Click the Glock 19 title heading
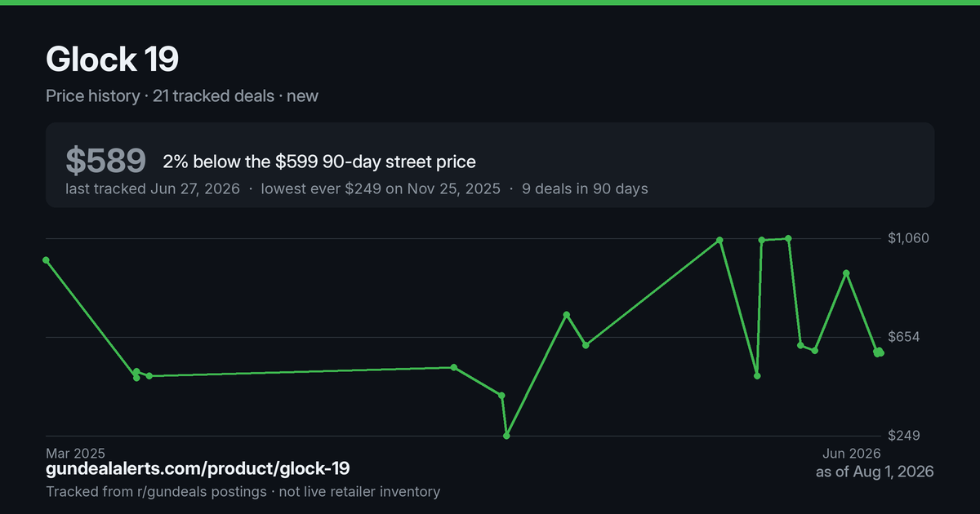The width and height of the screenshot is (980, 514). (x=112, y=60)
